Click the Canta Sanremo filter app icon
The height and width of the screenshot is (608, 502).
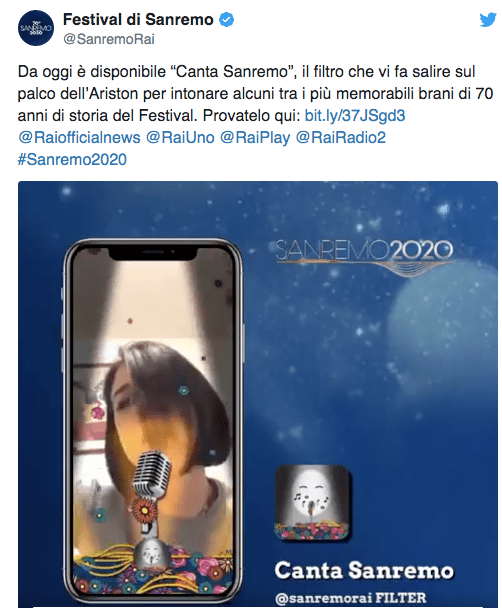point(312,503)
